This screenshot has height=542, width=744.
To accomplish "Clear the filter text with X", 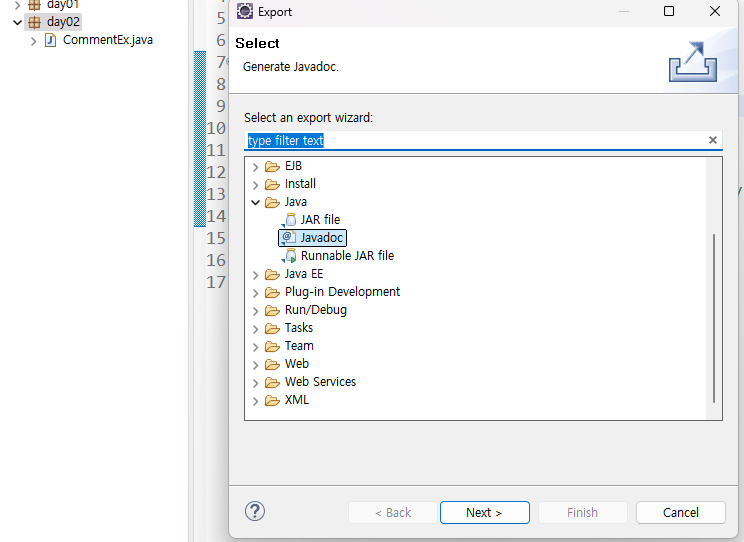I will click(x=712, y=140).
